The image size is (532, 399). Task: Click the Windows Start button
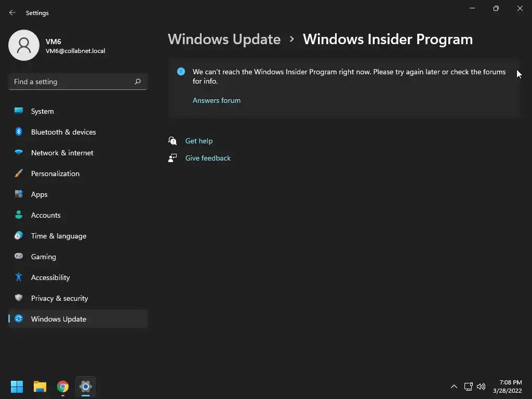[x=17, y=387]
